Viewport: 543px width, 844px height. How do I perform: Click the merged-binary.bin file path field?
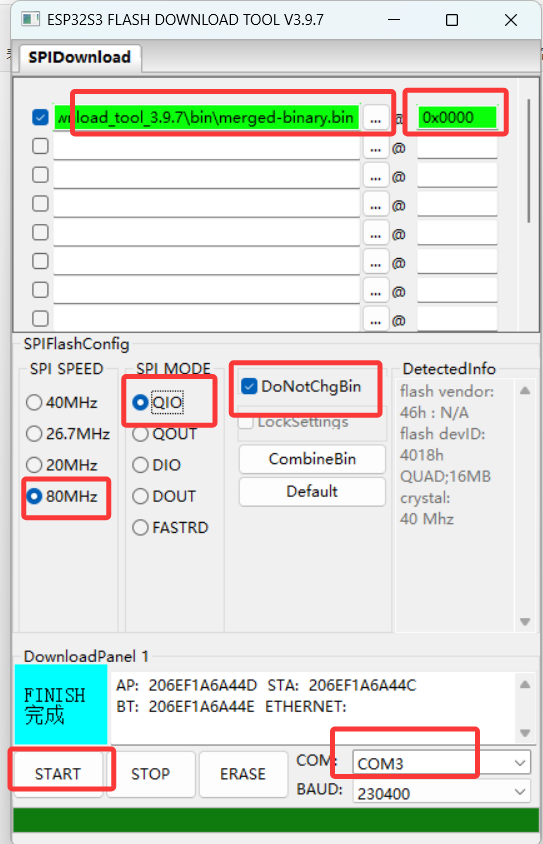point(207,117)
